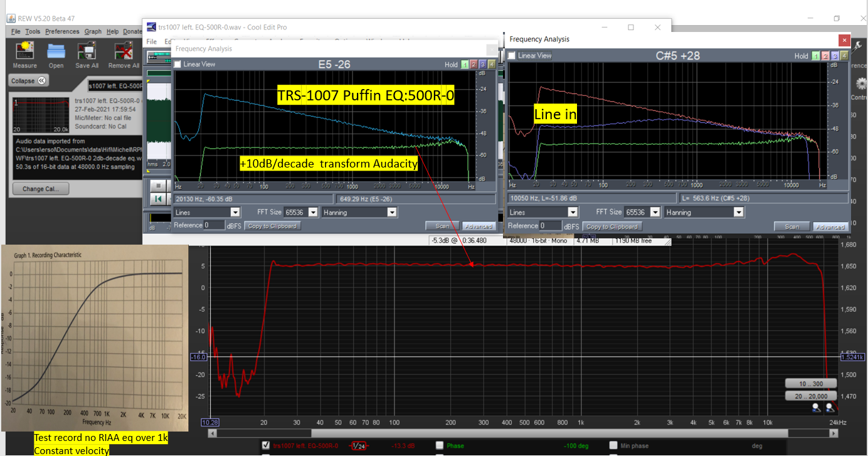Click the measurement name field in REW
Image resolution: width=868 pixels, height=456 pixels.
coord(114,86)
